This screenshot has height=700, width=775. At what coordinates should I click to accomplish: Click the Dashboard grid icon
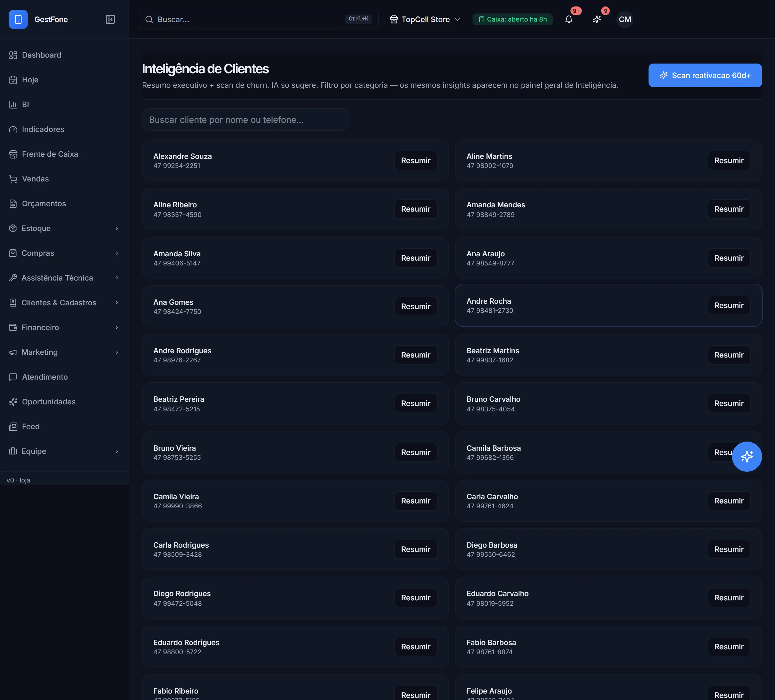pos(13,55)
